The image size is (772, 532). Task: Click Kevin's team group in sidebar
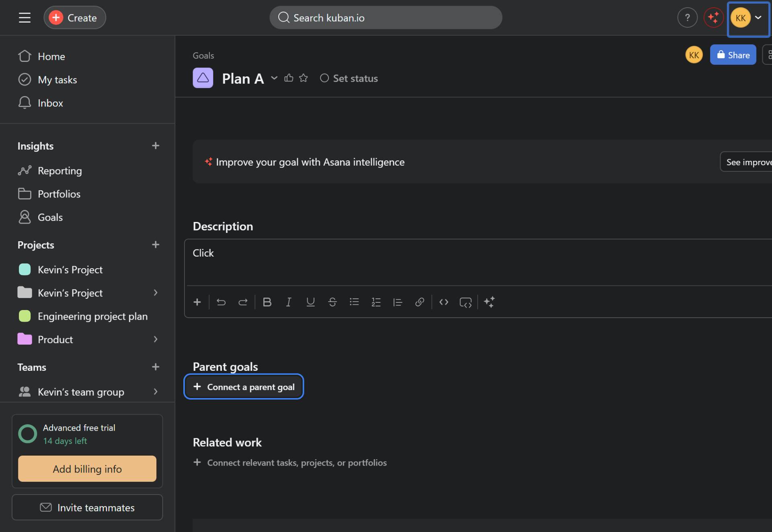click(x=81, y=392)
